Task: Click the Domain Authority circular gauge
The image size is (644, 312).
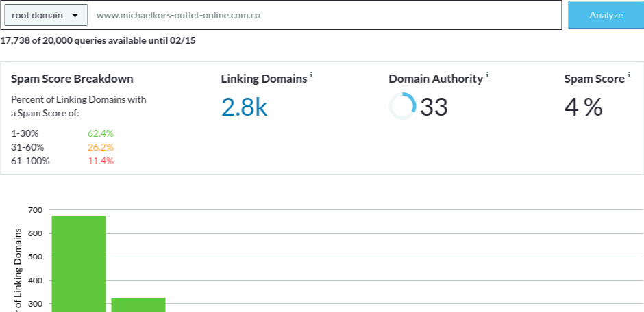Action: [x=403, y=106]
